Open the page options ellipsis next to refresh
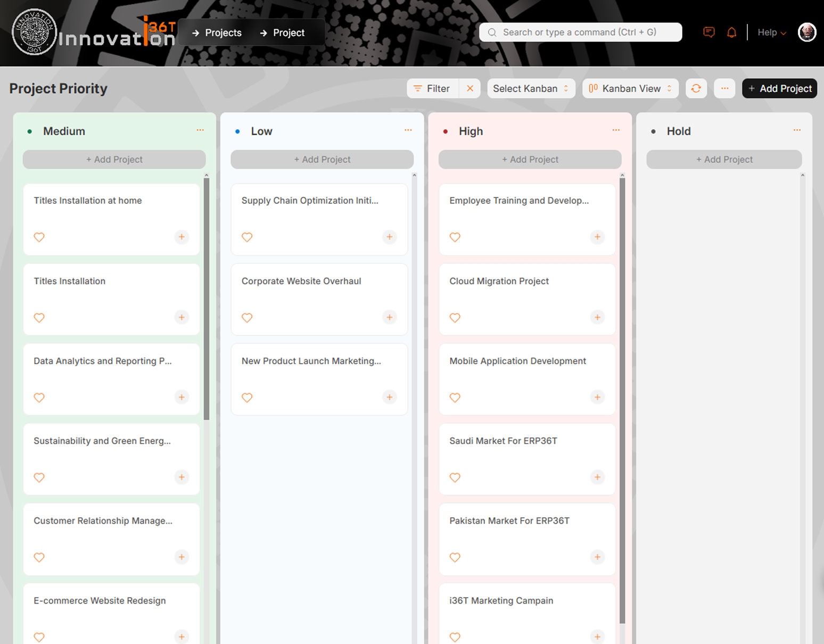Image resolution: width=824 pixels, height=644 pixels. click(x=724, y=88)
